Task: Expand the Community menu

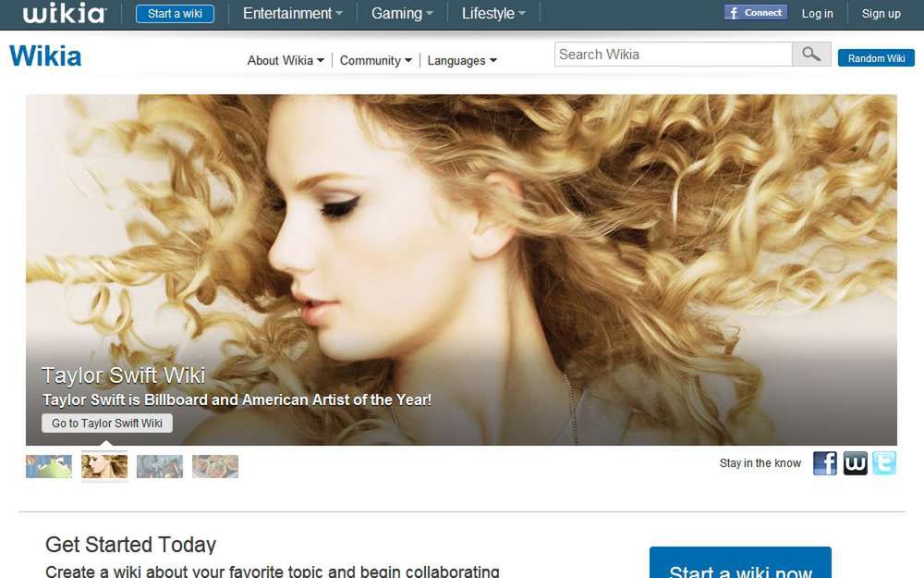Action: pos(376,60)
